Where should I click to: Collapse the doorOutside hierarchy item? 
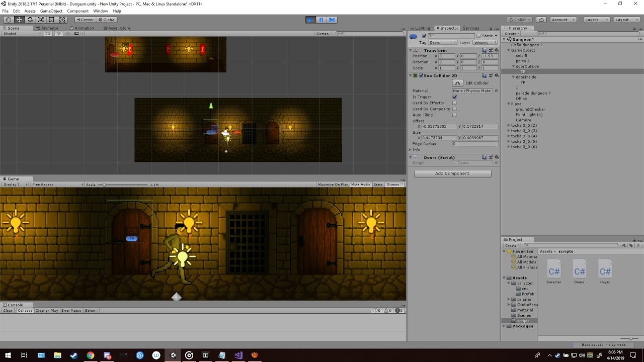pyautogui.click(x=514, y=66)
